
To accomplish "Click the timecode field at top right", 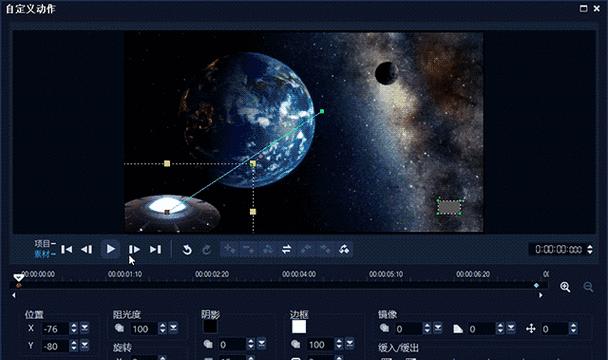I will pyautogui.click(x=558, y=249).
